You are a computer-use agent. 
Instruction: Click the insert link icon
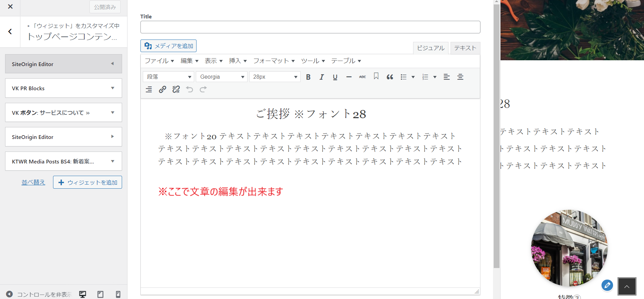point(163,90)
